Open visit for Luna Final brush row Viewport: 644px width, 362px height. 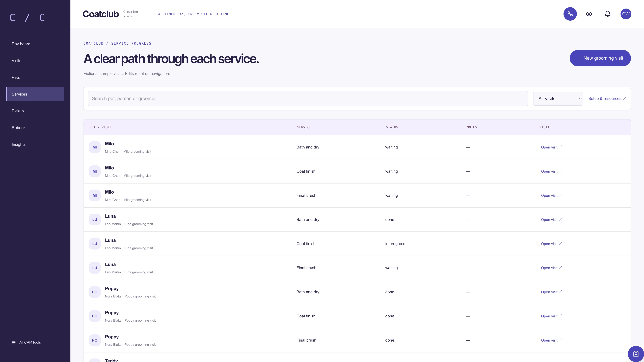coord(551,268)
